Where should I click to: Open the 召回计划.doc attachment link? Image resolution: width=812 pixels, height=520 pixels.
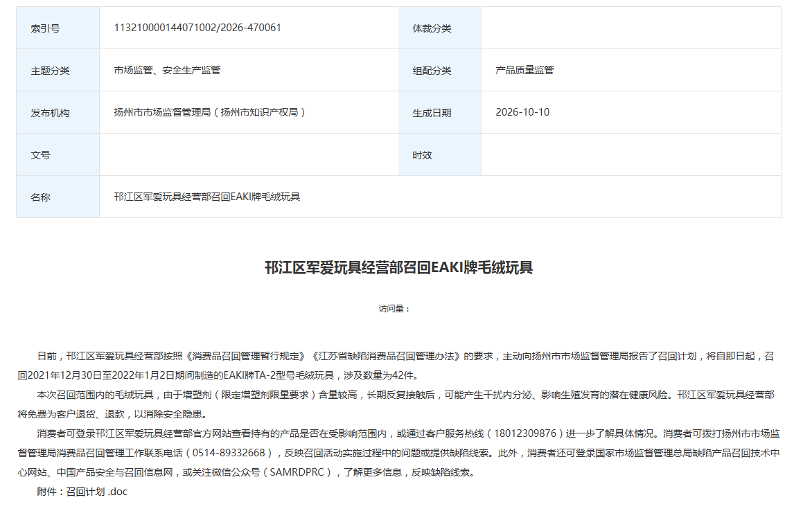[x=97, y=492]
